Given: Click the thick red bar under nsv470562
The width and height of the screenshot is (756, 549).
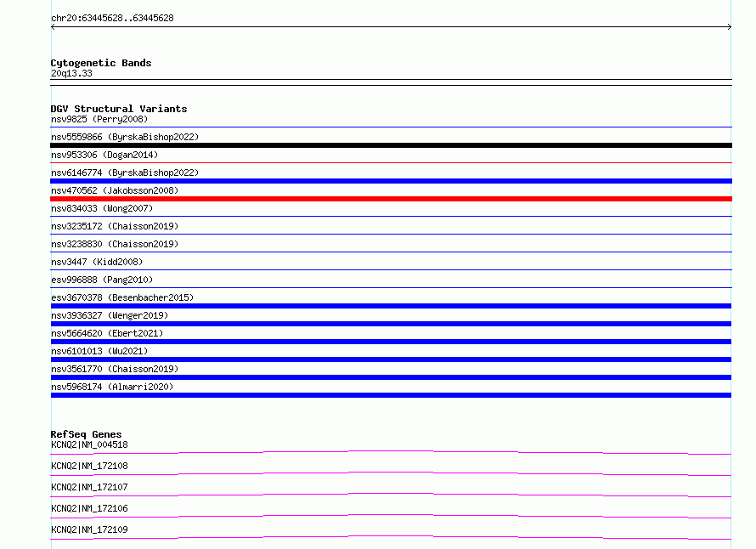Looking at the screenshot, I should click(x=391, y=199).
